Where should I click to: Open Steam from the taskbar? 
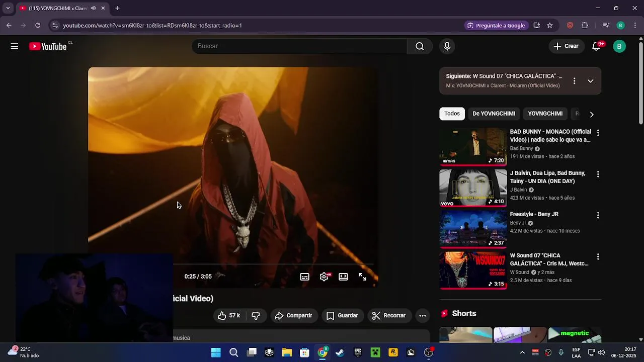point(340,352)
